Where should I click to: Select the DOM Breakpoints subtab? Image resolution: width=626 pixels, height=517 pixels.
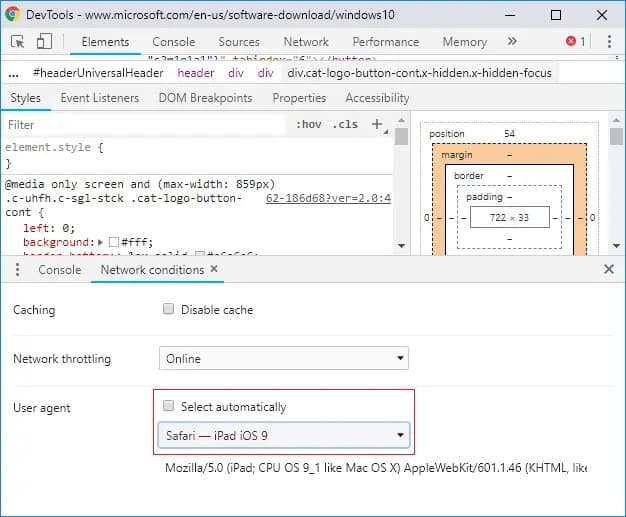pyautogui.click(x=205, y=98)
